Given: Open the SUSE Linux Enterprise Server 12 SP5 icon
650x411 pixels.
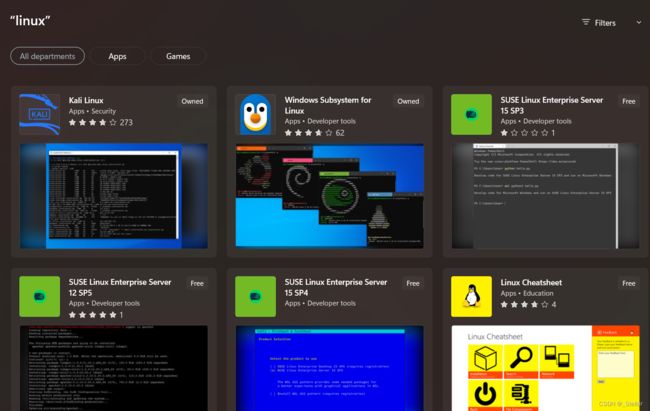Looking at the screenshot, I should click(39, 297).
